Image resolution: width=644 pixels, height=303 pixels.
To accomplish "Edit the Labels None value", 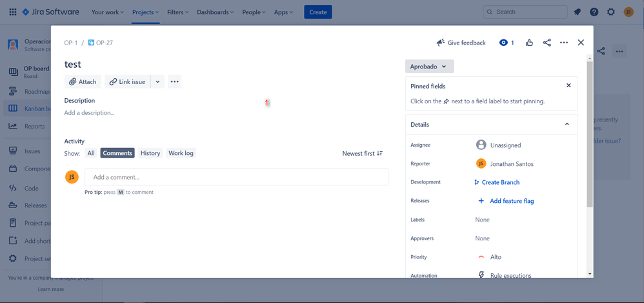I will point(482,220).
